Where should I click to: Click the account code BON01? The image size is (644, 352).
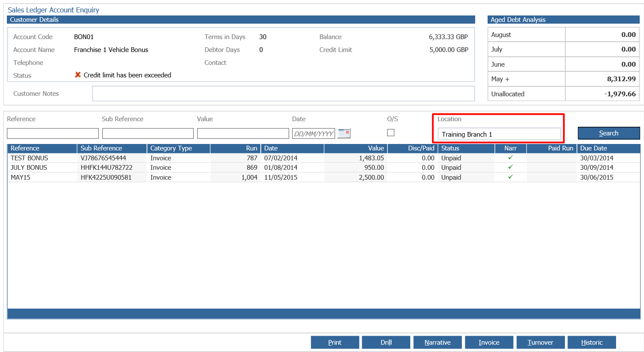(84, 37)
